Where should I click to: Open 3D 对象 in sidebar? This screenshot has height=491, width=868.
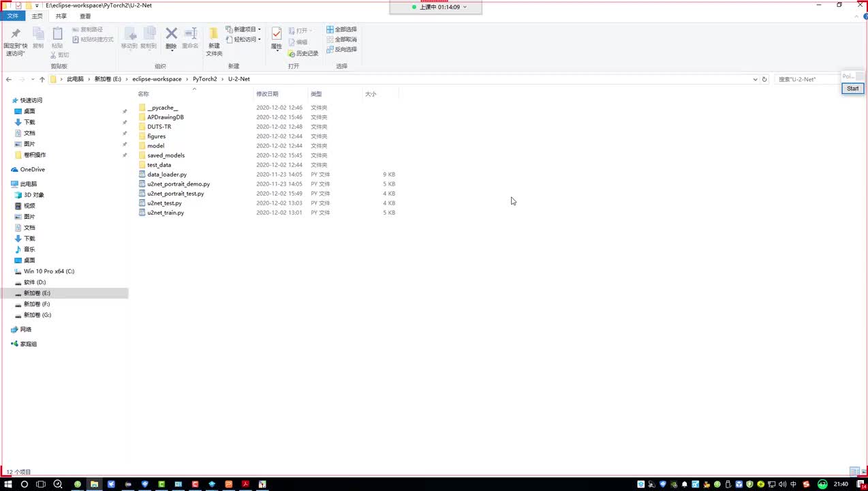coord(33,195)
